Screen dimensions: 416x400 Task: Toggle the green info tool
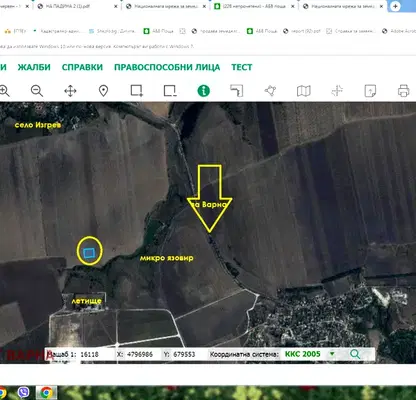click(x=204, y=91)
